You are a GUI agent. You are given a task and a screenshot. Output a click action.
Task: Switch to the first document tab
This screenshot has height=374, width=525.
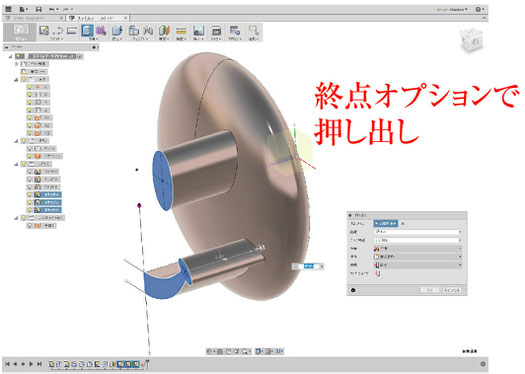33,18
